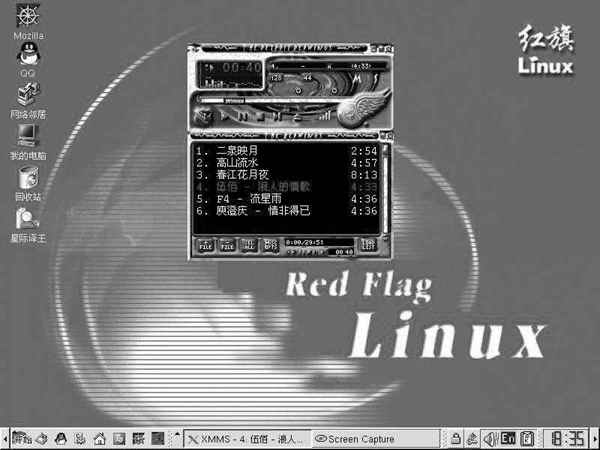
Task: Open the start menu on the panel
Action: tap(21, 439)
